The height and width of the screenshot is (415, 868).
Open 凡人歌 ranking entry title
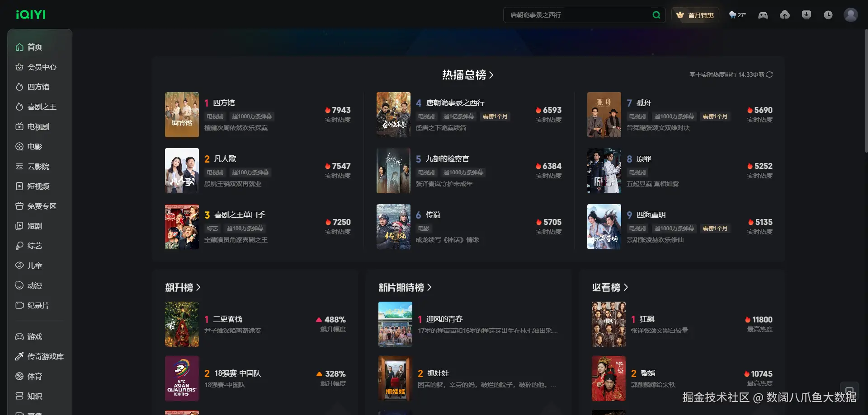(x=225, y=159)
